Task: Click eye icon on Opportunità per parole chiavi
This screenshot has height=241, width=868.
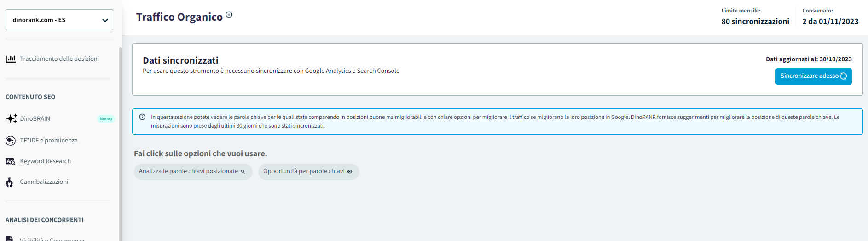Action: 350,172
